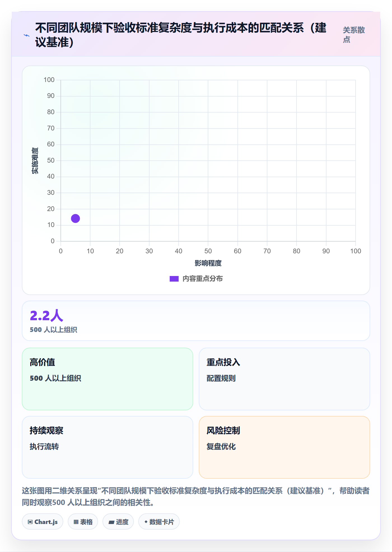The height and width of the screenshot is (552, 392).
Task: Open the 高价值 quadrant card
Action: click(x=108, y=379)
